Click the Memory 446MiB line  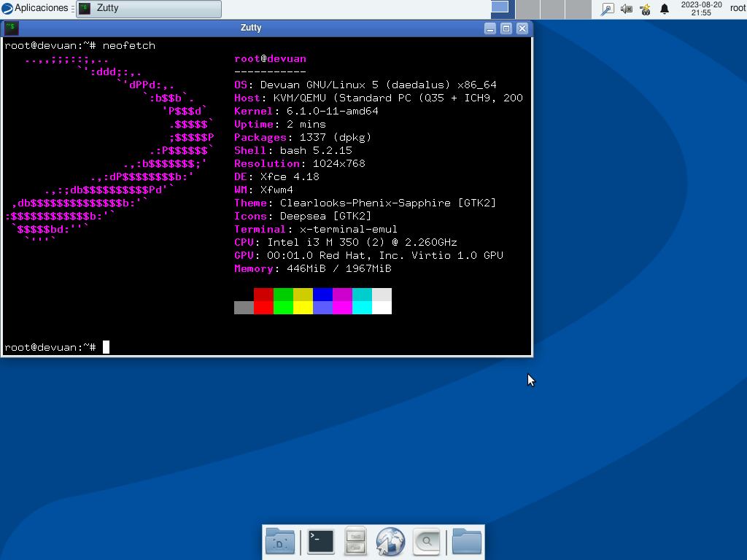point(313,268)
